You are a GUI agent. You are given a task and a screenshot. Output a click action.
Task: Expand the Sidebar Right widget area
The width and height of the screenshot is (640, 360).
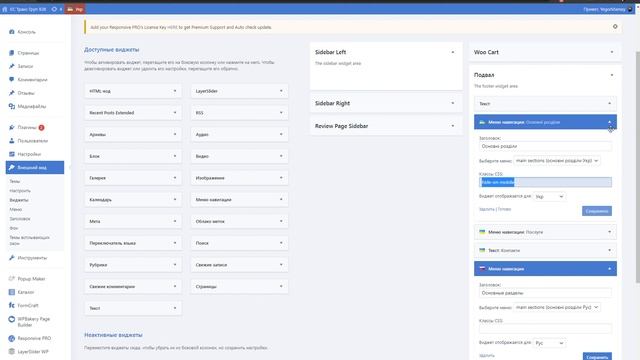pos(453,103)
